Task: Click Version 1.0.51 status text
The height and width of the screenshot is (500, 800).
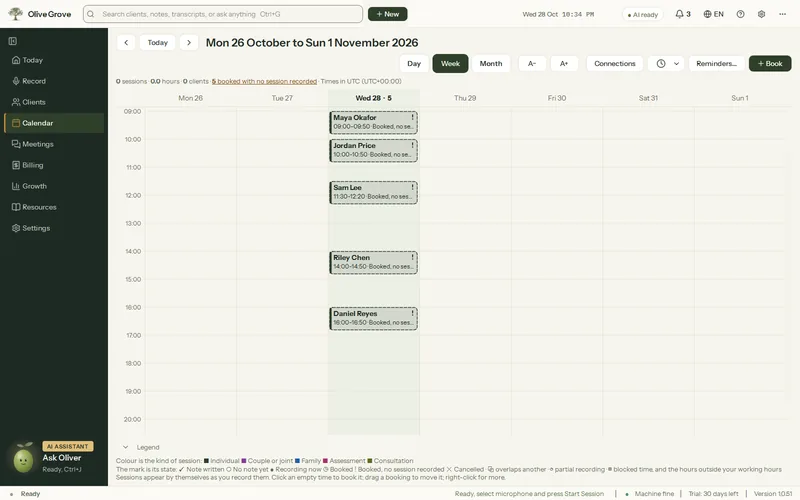Action: (773, 494)
